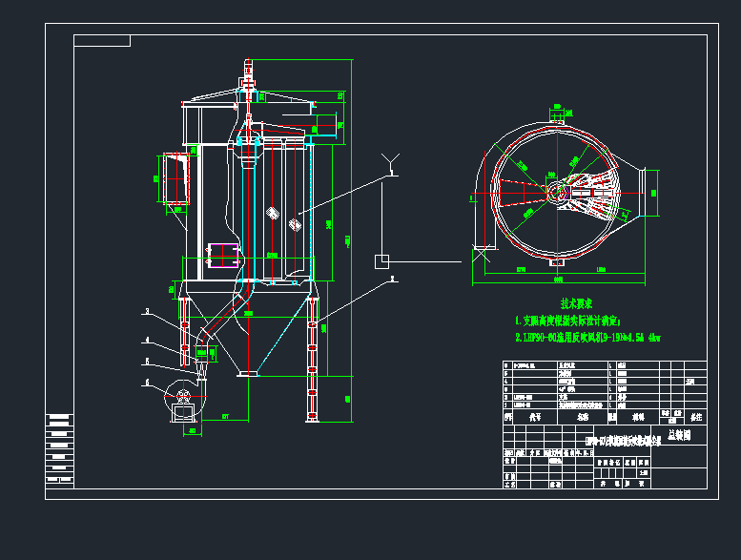Click the 技术要求 heading text
The height and width of the screenshot is (560, 741).
pyautogui.click(x=565, y=301)
